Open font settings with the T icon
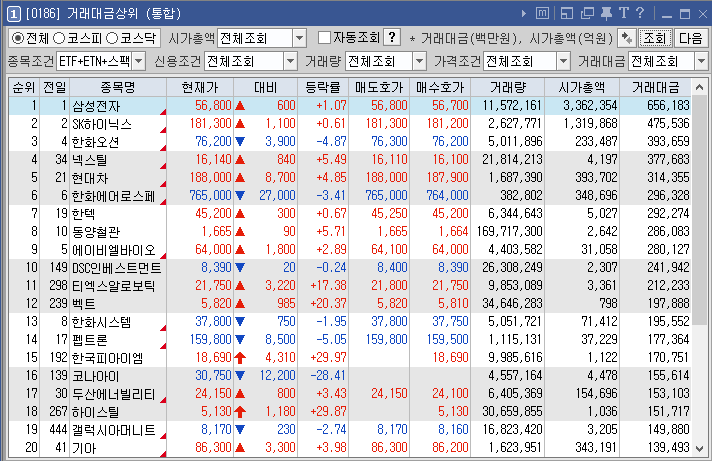712x461 pixels. point(623,13)
